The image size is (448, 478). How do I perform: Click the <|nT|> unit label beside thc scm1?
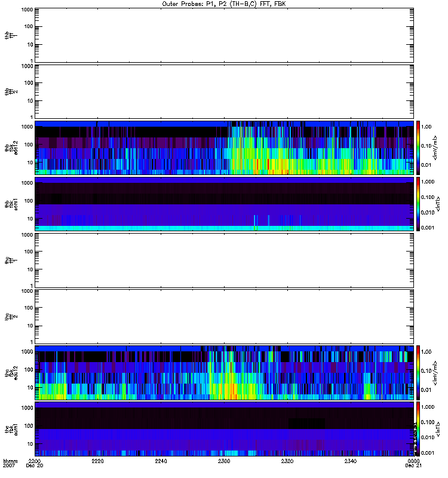[438, 429]
